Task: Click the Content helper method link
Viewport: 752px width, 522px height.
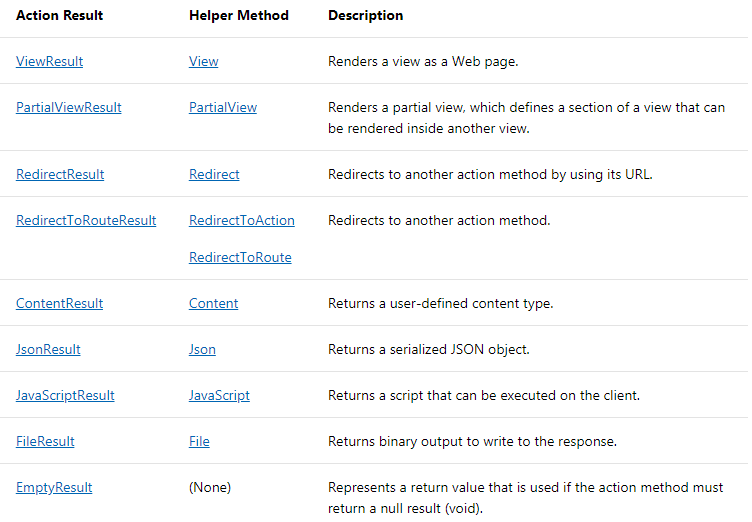Action: pos(213,303)
